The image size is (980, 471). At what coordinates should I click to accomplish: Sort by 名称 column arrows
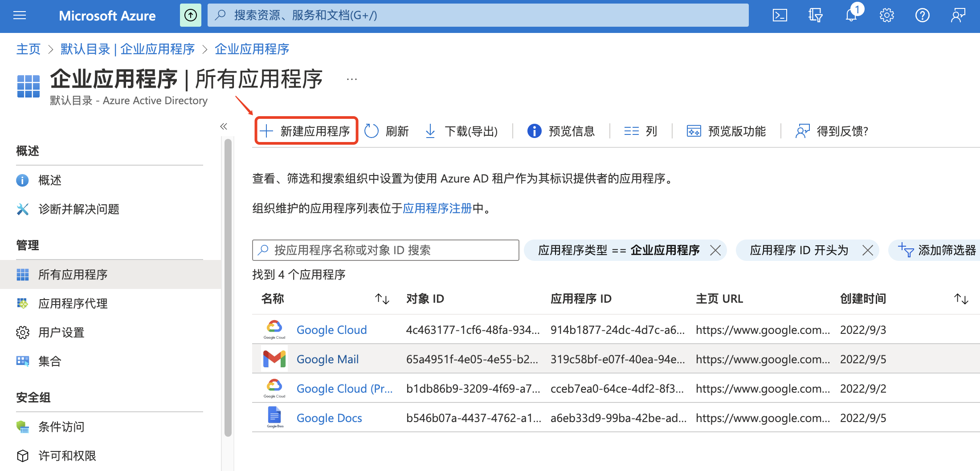[382, 299]
